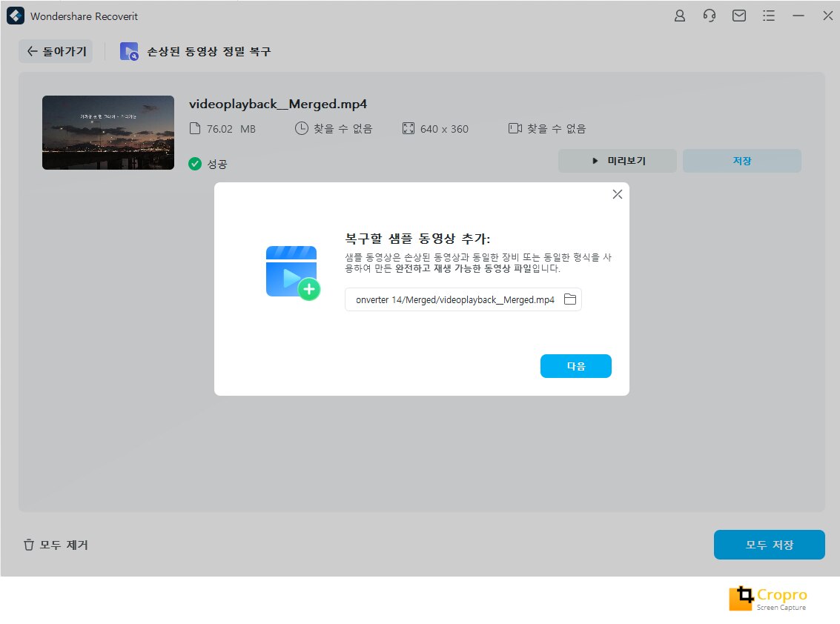Click the add sample video clapperboard icon
The width and height of the screenshot is (840, 624).
(293, 273)
